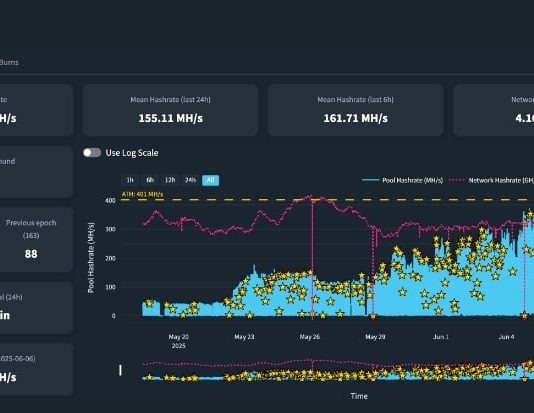Click the 400 y-axis tick label

[x=110, y=200]
